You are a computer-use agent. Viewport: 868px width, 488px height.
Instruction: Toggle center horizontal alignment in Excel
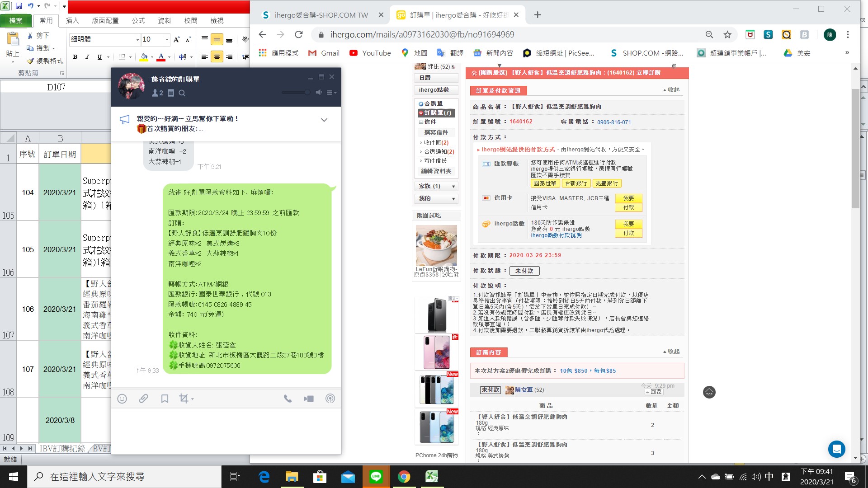click(x=217, y=56)
